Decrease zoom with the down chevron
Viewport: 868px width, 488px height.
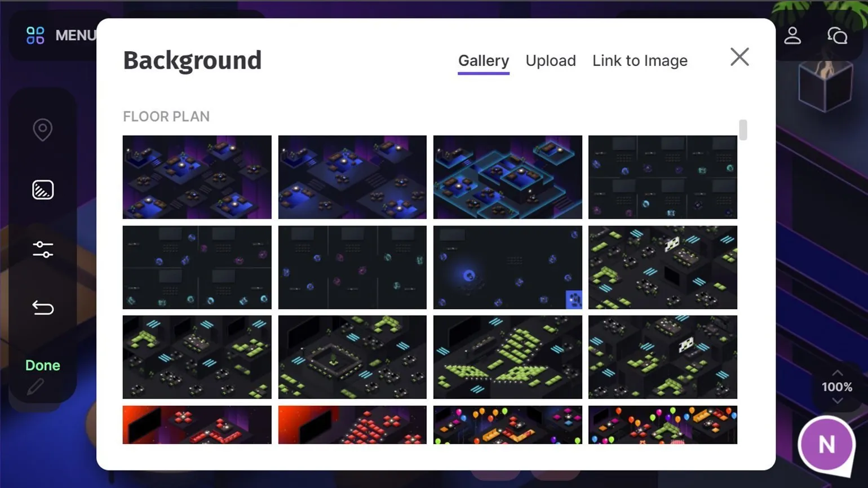pos(837,401)
